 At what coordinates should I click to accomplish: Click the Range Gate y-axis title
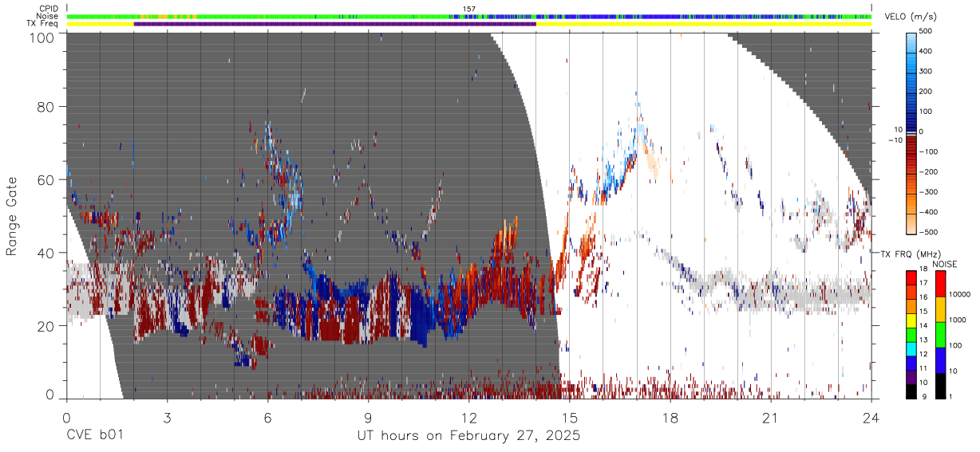coord(12,217)
